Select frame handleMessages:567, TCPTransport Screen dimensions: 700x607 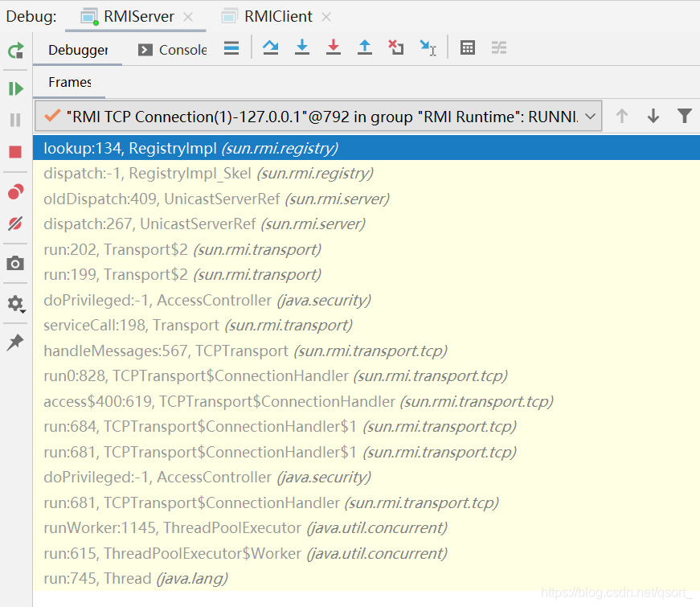(x=366, y=351)
